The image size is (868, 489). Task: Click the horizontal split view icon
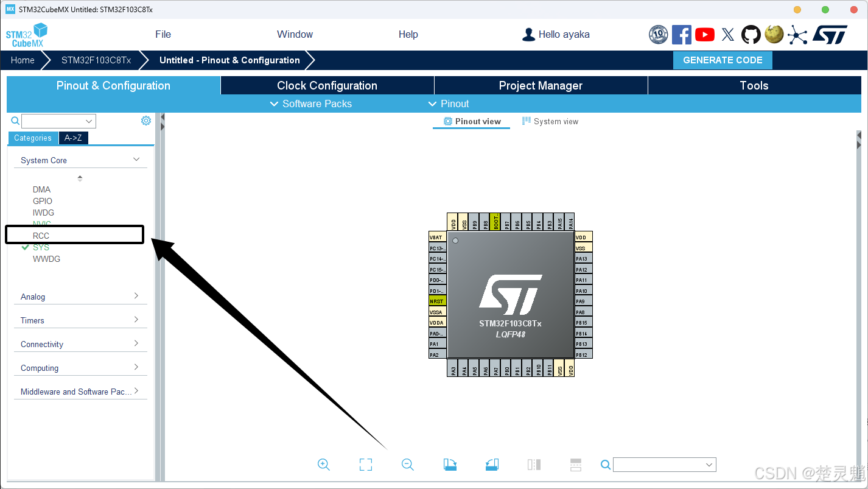(x=576, y=465)
